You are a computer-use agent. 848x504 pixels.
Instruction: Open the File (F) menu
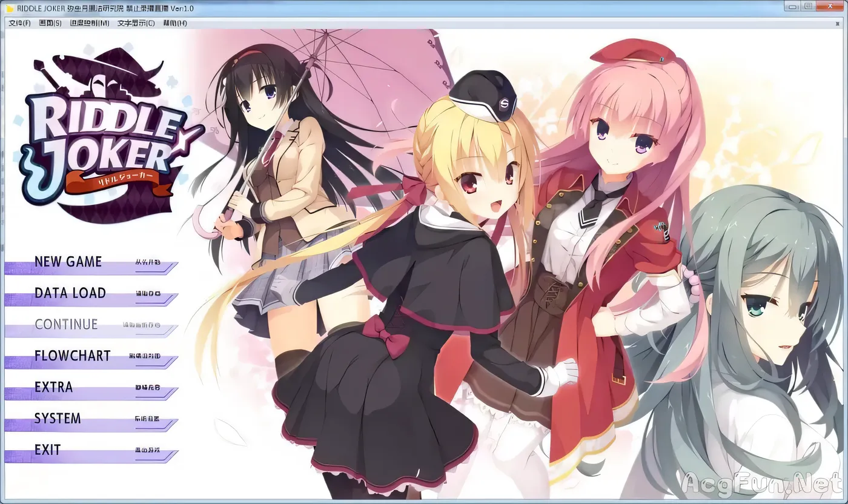[x=19, y=24]
